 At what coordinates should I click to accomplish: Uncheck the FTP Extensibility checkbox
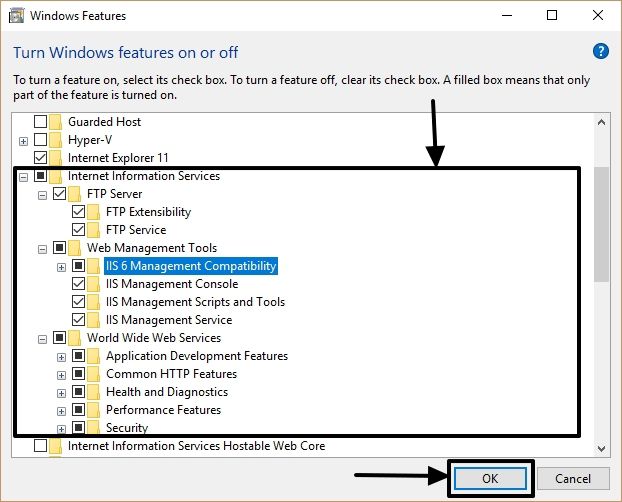78,212
